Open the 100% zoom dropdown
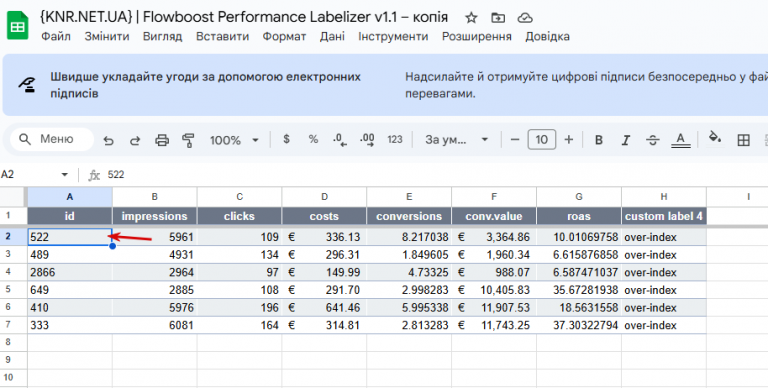Image resolution: width=768 pixels, height=388 pixels. point(234,140)
